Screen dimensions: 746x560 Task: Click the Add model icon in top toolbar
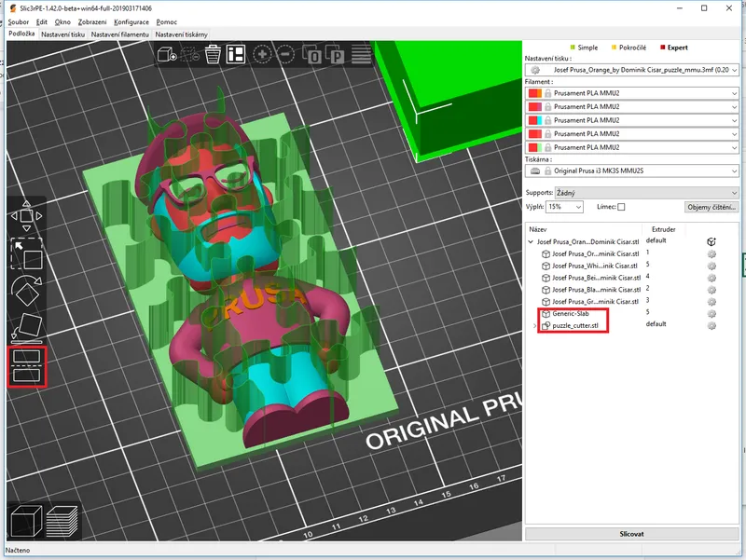[x=168, y=55]
